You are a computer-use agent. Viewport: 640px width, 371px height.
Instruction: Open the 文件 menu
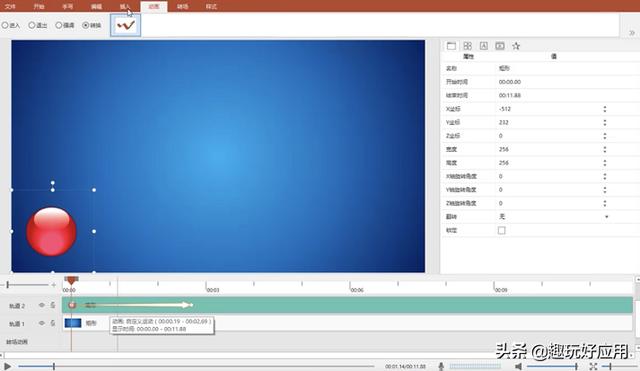[10, 7]
